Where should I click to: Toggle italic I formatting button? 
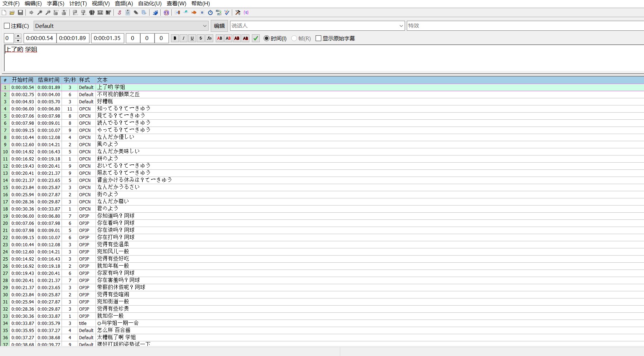[184, 38]
